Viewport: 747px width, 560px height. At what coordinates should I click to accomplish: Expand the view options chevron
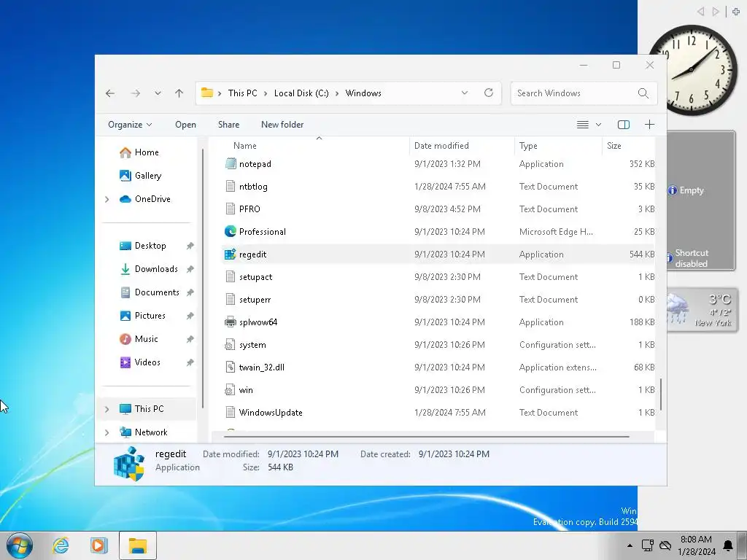598,125
